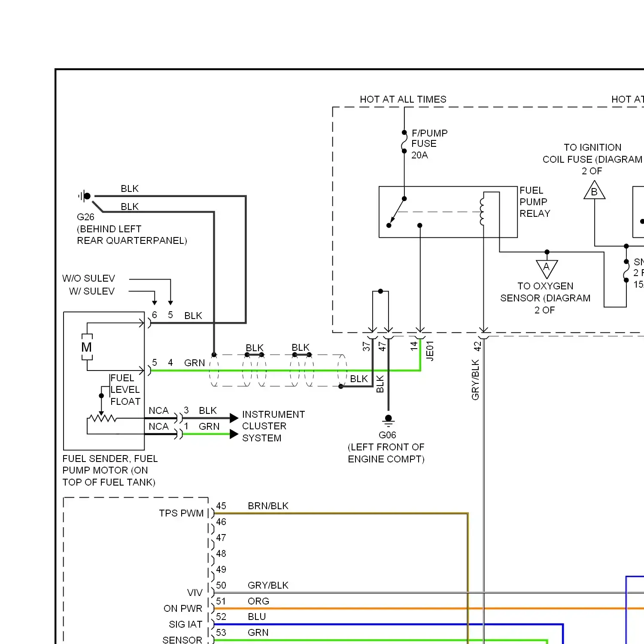Click the black arrow on the GRN instrument cluster wire
644x644 pixels.
234,434
